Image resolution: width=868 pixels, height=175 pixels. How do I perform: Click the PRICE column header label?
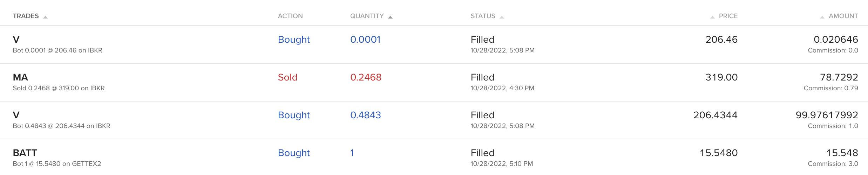[x=728, y=16]
